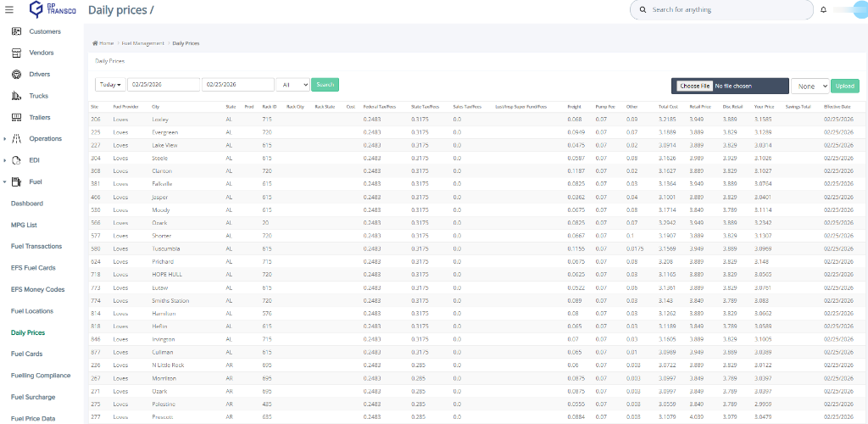Click the Choose File button
868x424 pixels.
pos(695,86)
